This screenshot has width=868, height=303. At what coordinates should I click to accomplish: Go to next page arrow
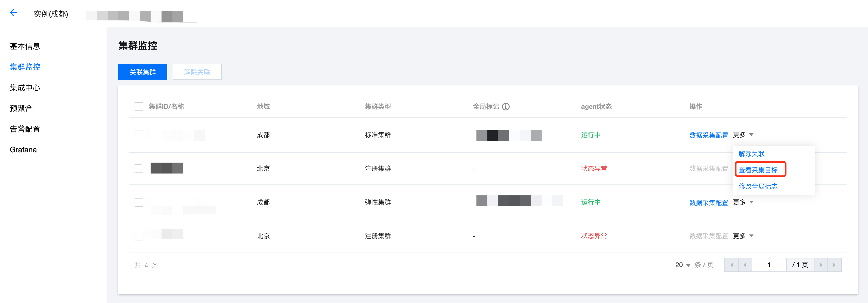pyautogui.click(x=821, y=265)
